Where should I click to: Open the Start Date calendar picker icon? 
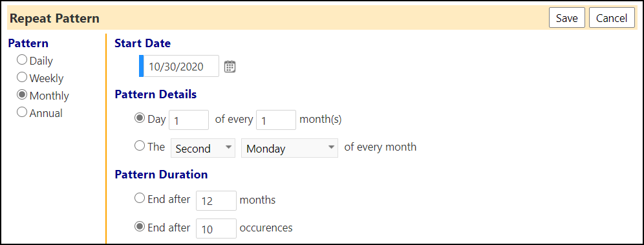click(230, 67)
